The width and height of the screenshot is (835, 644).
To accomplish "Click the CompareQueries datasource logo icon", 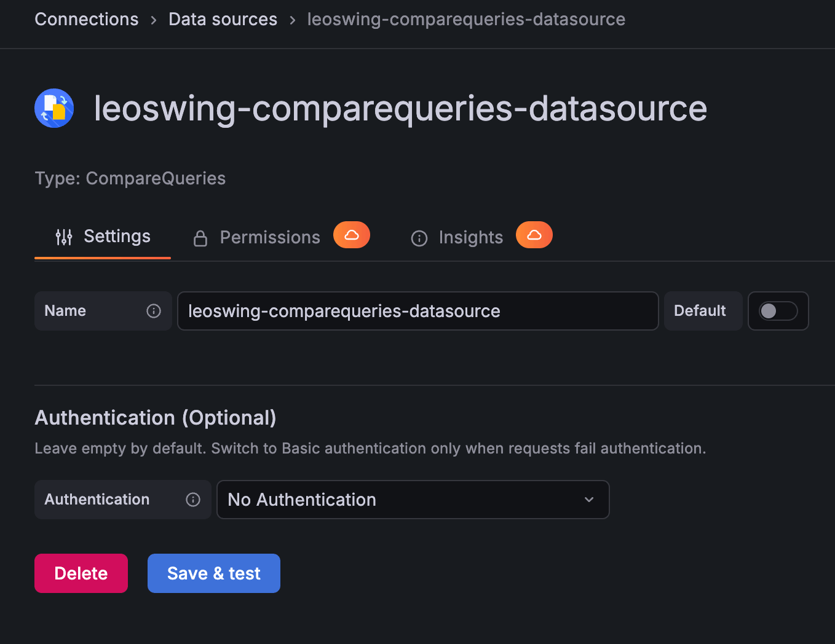I will click(x=54, y=108).
